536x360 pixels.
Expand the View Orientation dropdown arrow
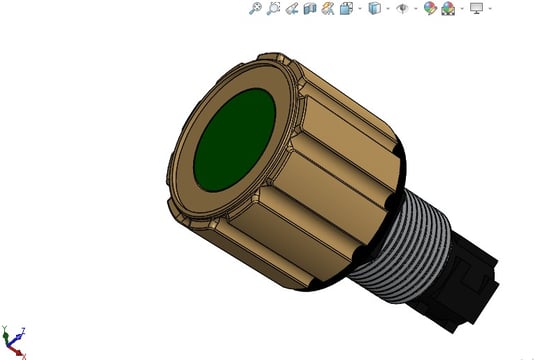point(360,9)
